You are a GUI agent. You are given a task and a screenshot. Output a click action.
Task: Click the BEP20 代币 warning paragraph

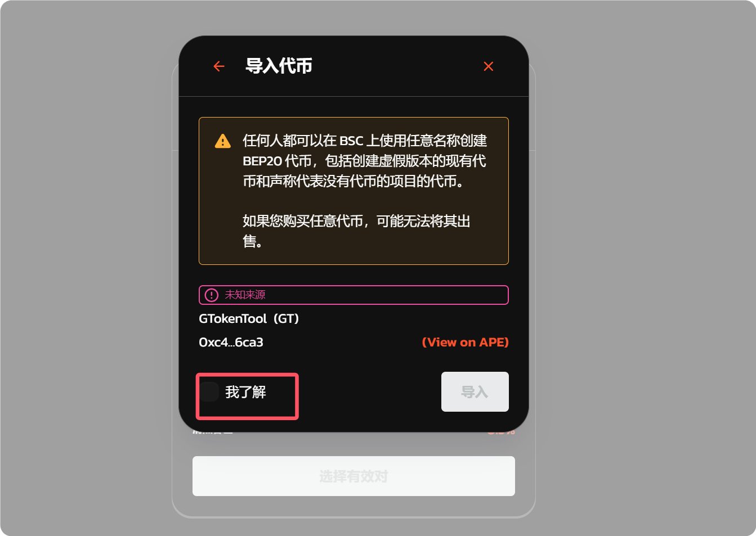point(365,161)
